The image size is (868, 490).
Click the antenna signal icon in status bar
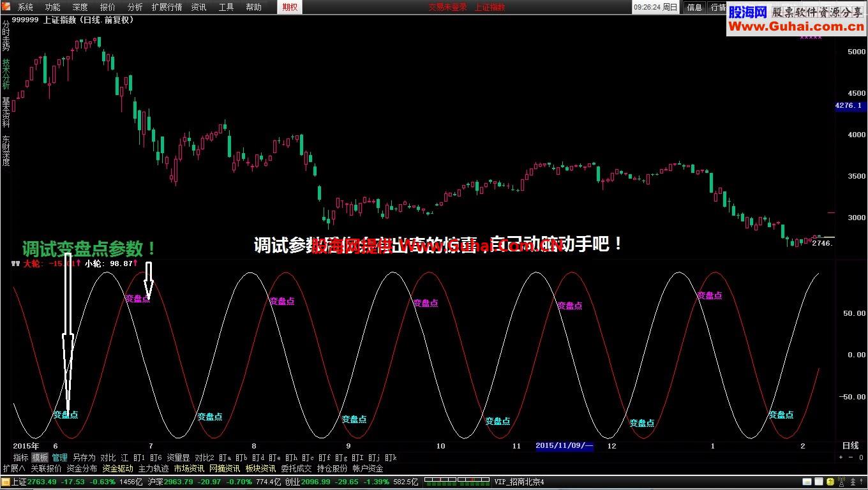(x=841, y=482)
